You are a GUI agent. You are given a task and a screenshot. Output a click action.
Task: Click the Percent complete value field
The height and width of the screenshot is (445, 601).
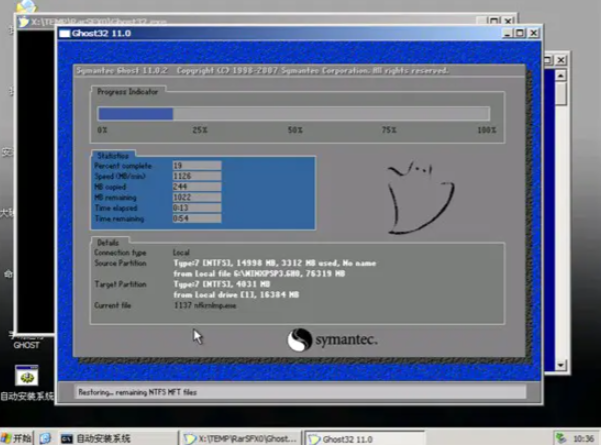[x=195, y=165]
